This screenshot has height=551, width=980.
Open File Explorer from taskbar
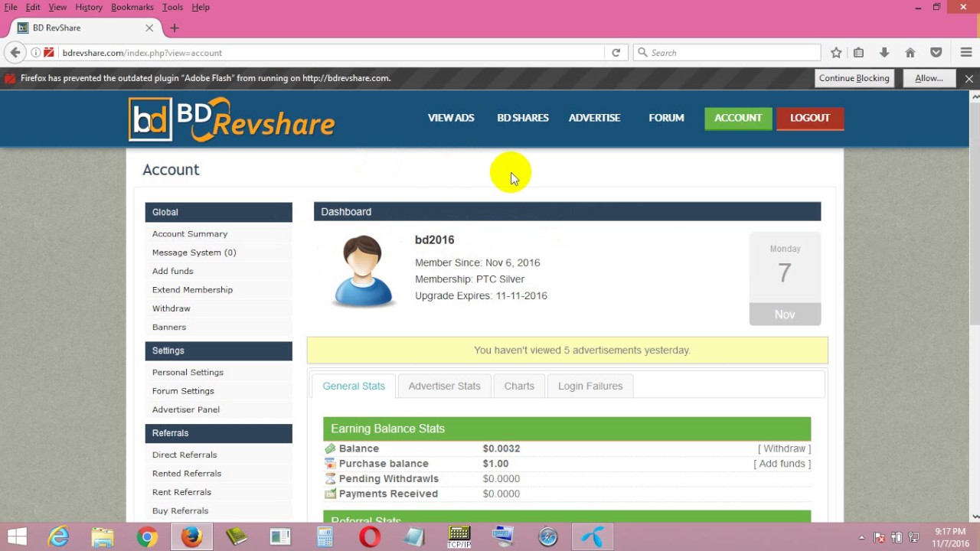coord(103,537)
